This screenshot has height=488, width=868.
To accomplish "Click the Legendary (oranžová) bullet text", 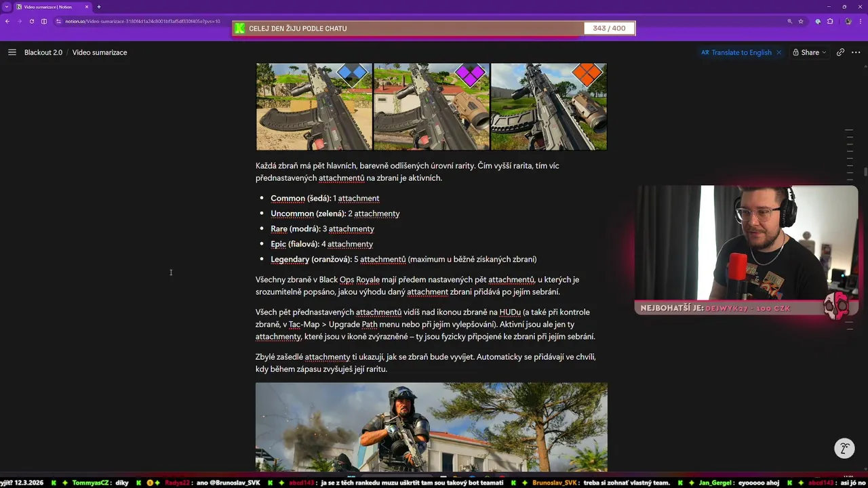I will coord(403,259).
